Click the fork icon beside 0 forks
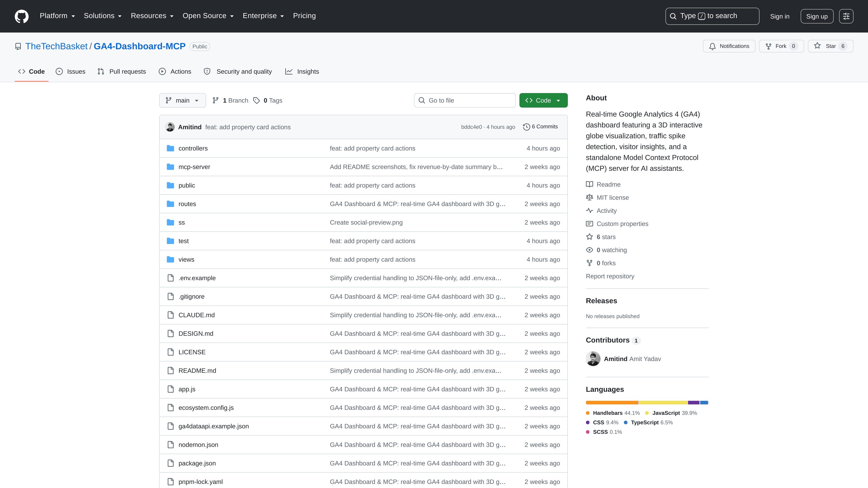Viewport: 868px width, 488px height. [x=589, y=263]
